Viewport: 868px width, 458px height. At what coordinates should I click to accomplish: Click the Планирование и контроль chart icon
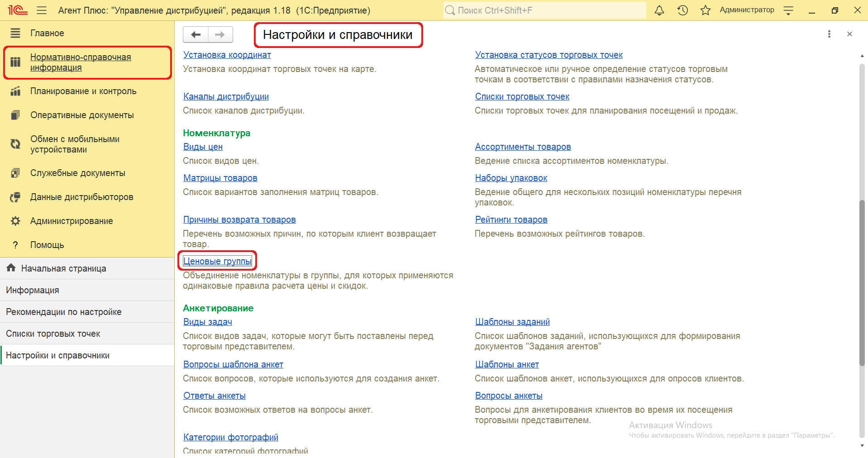pyautogui.click(x=15, y=91)
